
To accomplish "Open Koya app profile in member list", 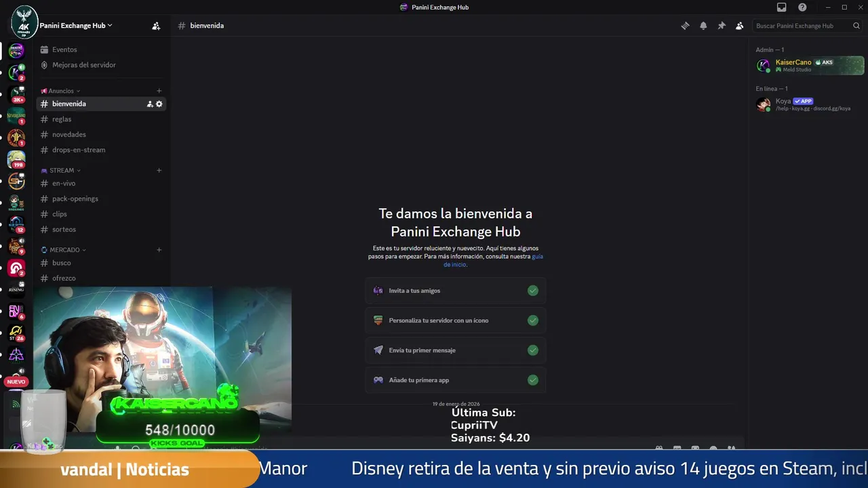I will click(810, 104).
